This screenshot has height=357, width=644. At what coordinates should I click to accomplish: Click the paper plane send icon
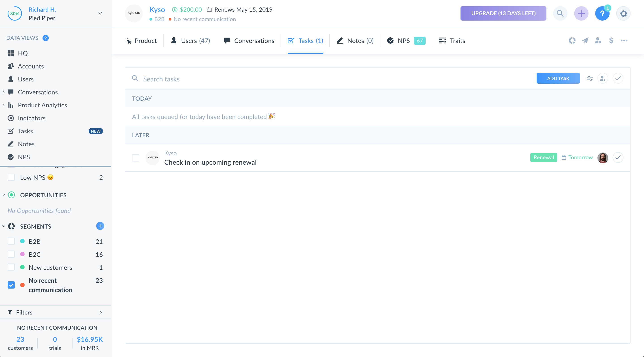pyautogui.click(x=585, y=40)
